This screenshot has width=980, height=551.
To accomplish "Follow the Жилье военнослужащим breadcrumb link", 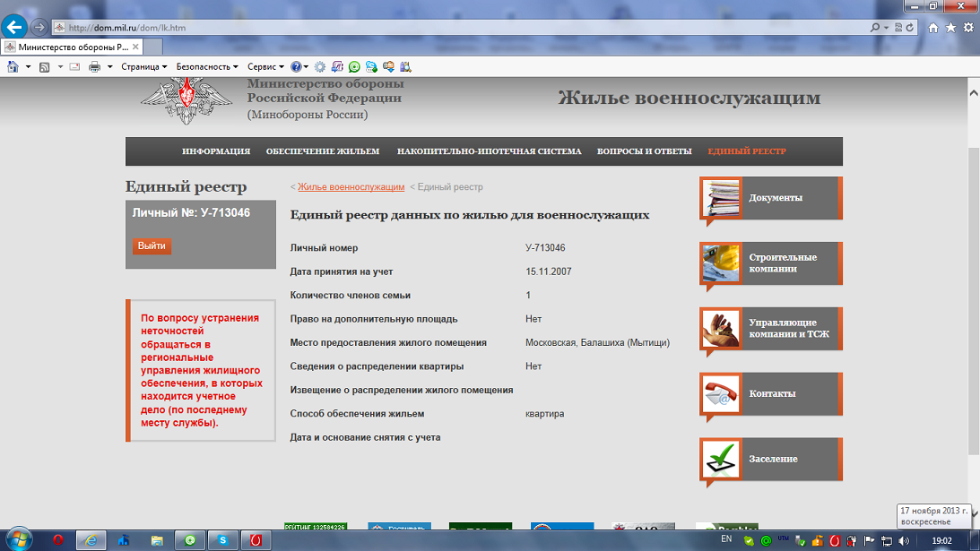I will [351, 187].
